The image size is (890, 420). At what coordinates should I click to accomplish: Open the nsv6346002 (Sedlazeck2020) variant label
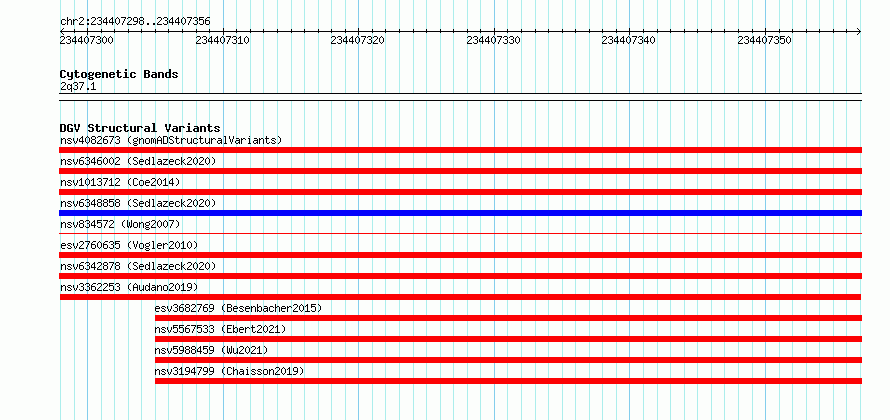click(138, 161)
